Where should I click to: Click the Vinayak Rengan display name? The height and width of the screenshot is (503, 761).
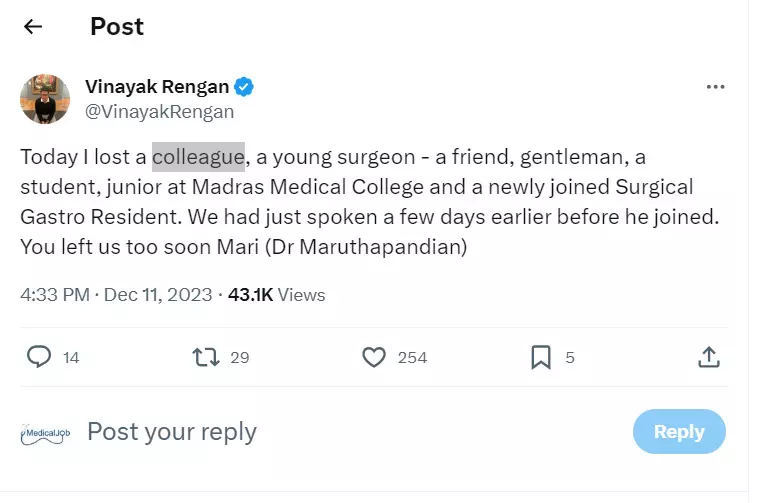click(157, 87)
